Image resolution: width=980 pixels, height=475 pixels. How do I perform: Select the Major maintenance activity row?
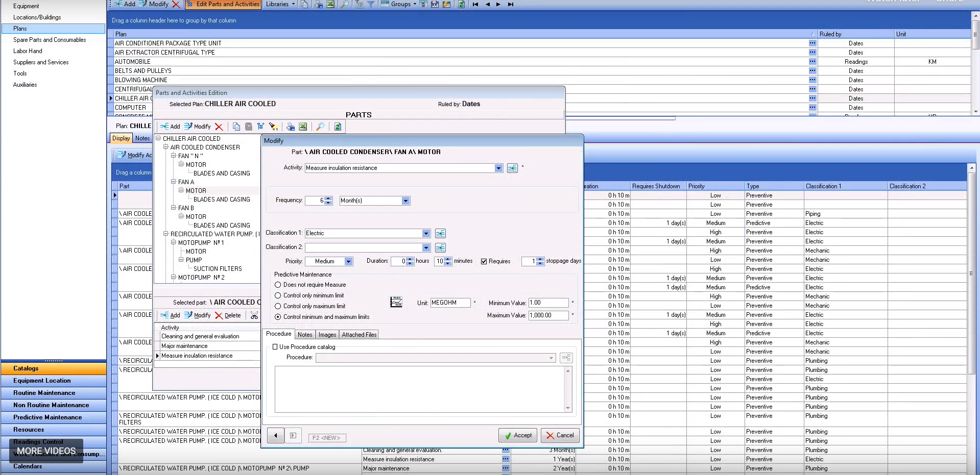207,346
